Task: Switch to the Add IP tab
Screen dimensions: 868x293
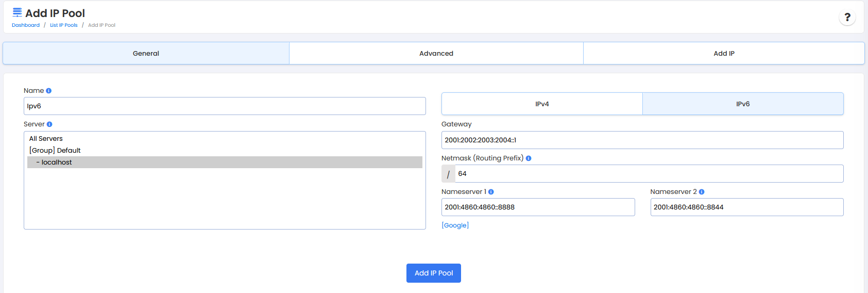Action: (724, 53)
